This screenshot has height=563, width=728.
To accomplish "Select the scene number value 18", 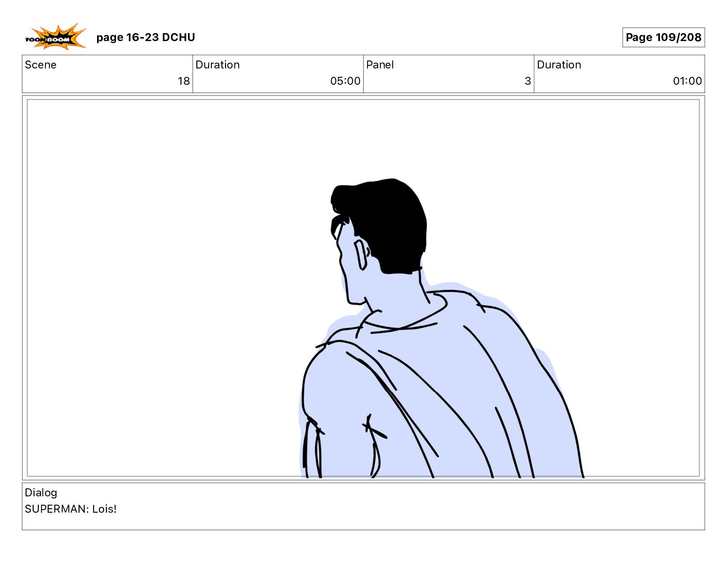I will [x=184, y=81].
